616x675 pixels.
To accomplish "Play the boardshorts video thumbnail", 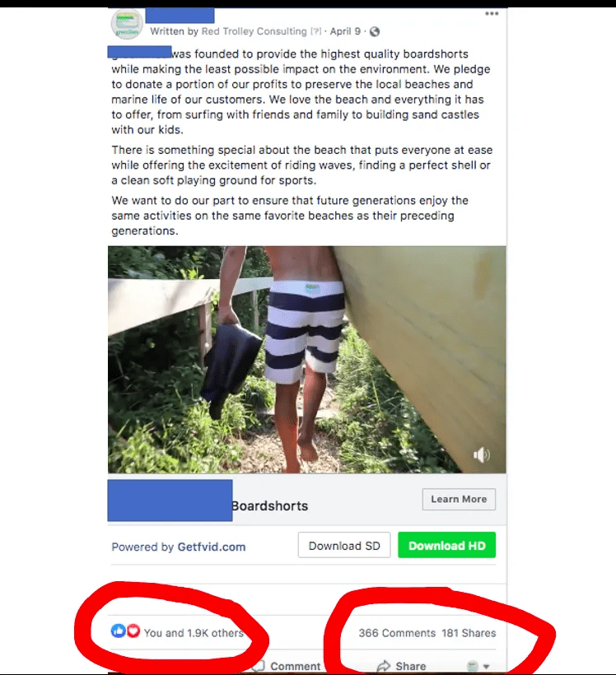I will pyautogui.click(x=306, y=360).
